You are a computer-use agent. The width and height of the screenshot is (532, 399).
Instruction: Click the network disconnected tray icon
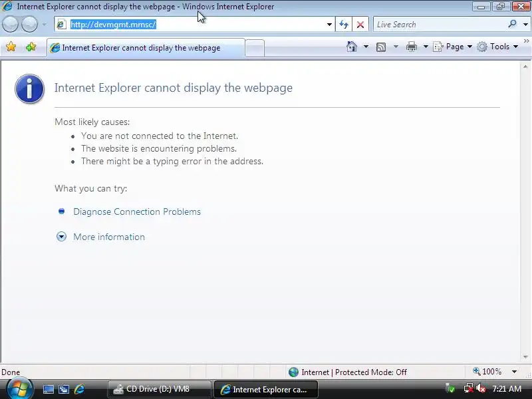click(468, 388)
